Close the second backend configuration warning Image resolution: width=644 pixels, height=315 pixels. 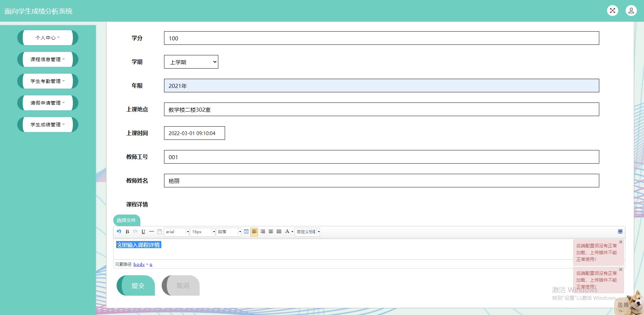pyautogui.click(x=621, y=270)
